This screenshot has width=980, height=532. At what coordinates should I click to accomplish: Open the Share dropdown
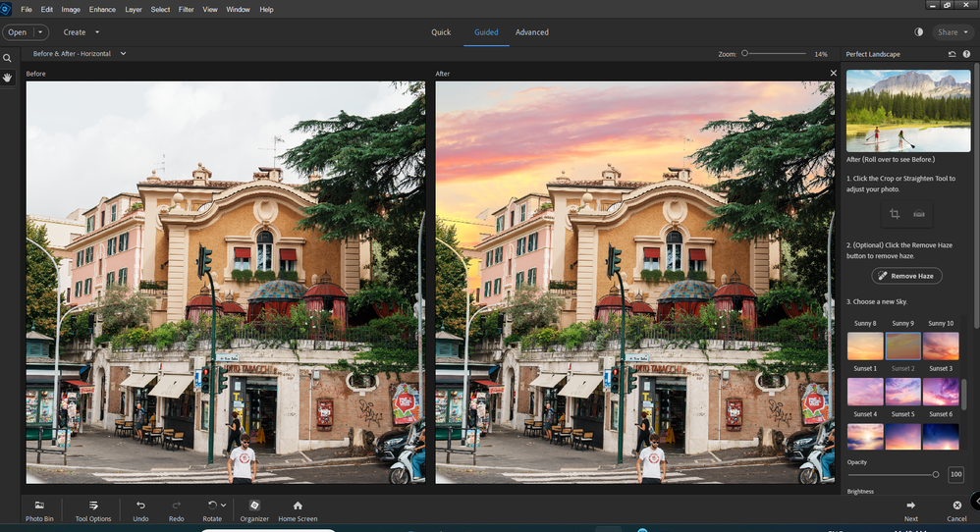pyautogui.click(x=953, y=32)
